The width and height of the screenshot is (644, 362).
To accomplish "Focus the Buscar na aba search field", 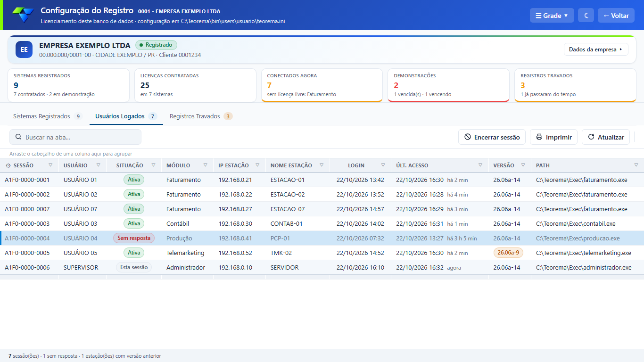I will (75, 137).
